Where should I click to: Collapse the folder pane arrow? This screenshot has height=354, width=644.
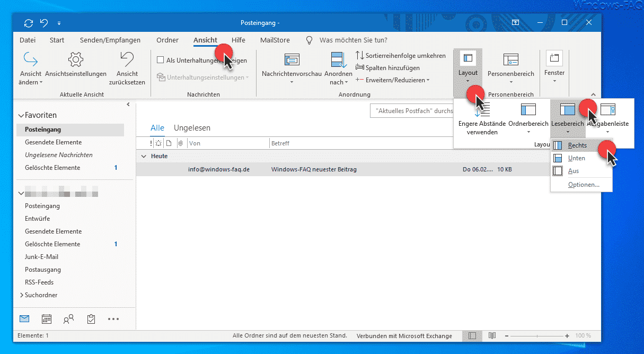coord(128,105)
